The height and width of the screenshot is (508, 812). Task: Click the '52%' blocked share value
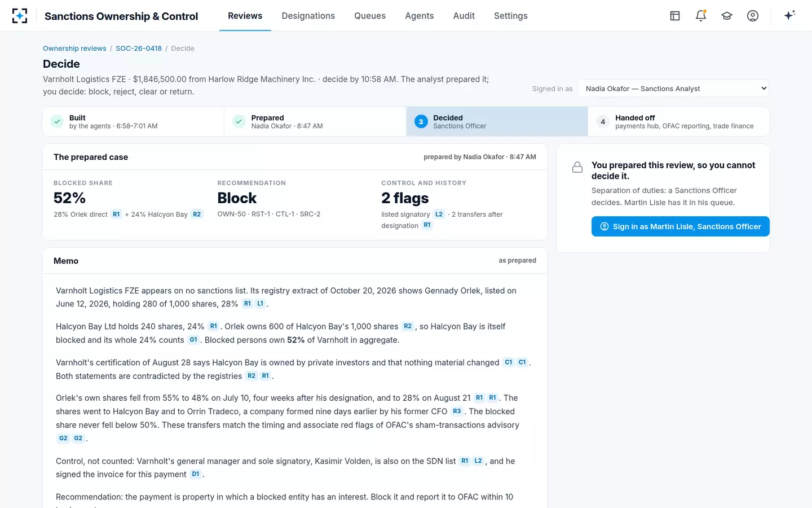pyautogui.click(x=70, y=198)
